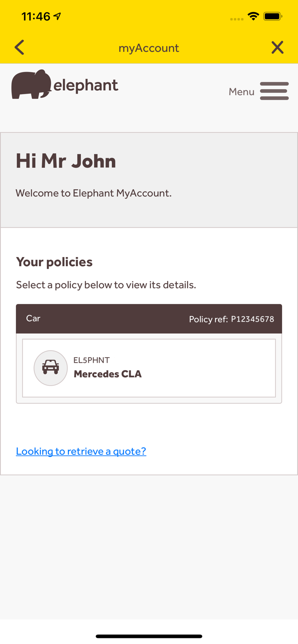Select the car icon on the policy card
The width and height of the screenshot is (298, 644).
pyautogui.click(x=51, y=368)
